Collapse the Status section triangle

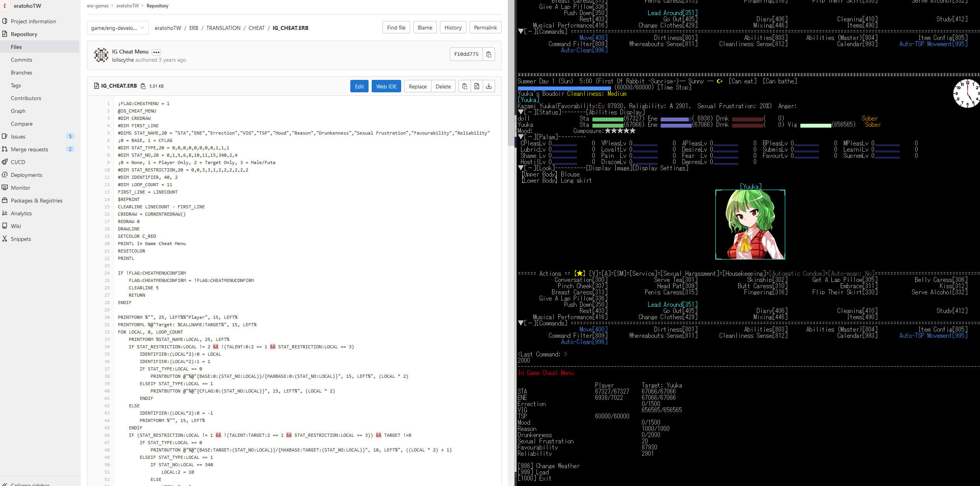[521, 112]
